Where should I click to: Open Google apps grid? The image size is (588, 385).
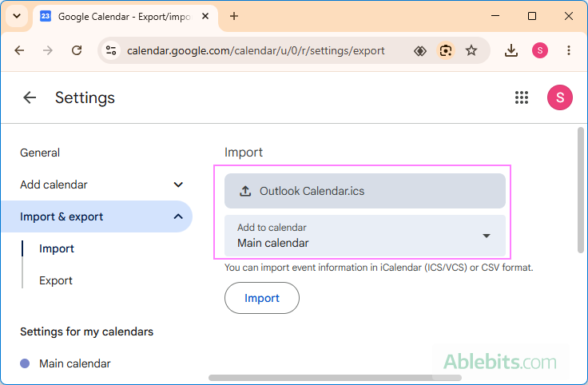pyautogui.click(x=521, y=97)
